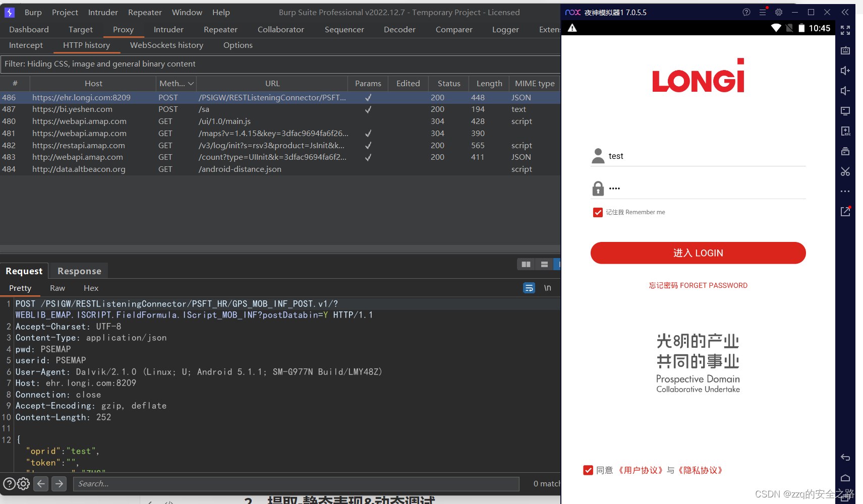
Task: Toggle the \n non-printable characters view
Action: pyautogui.click(x=548, y=288)
